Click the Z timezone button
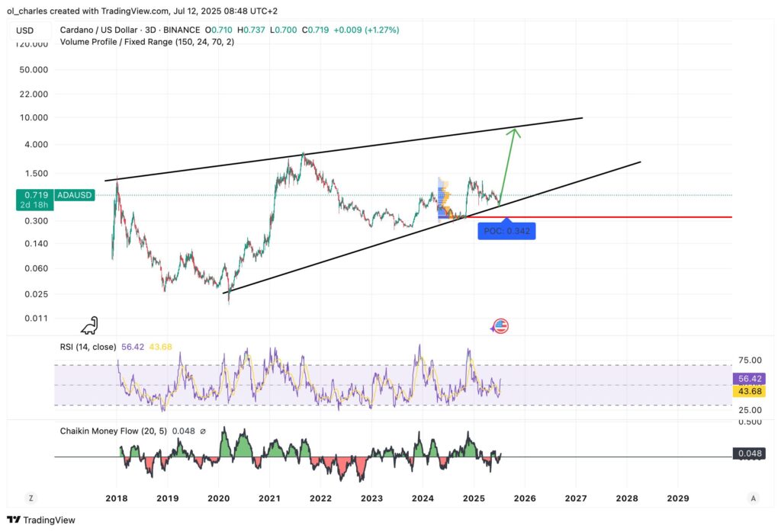Screen dimensions: 781x532 31,498
